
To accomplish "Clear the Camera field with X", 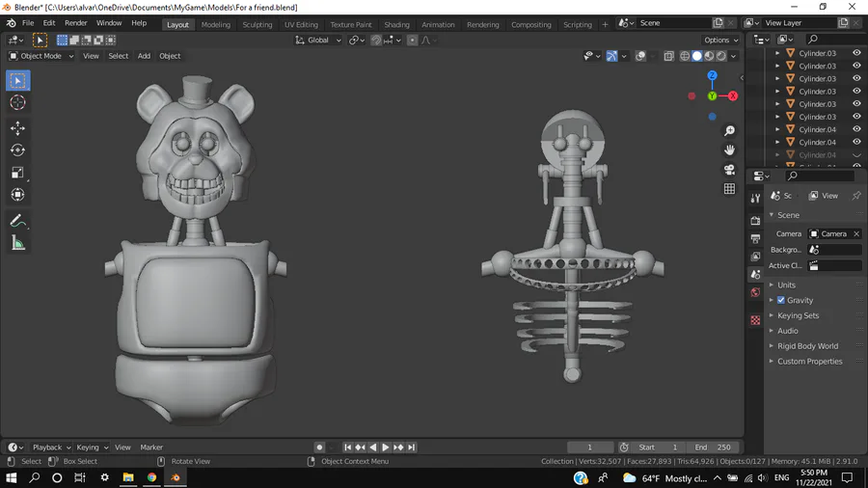I will pos(856,234).
